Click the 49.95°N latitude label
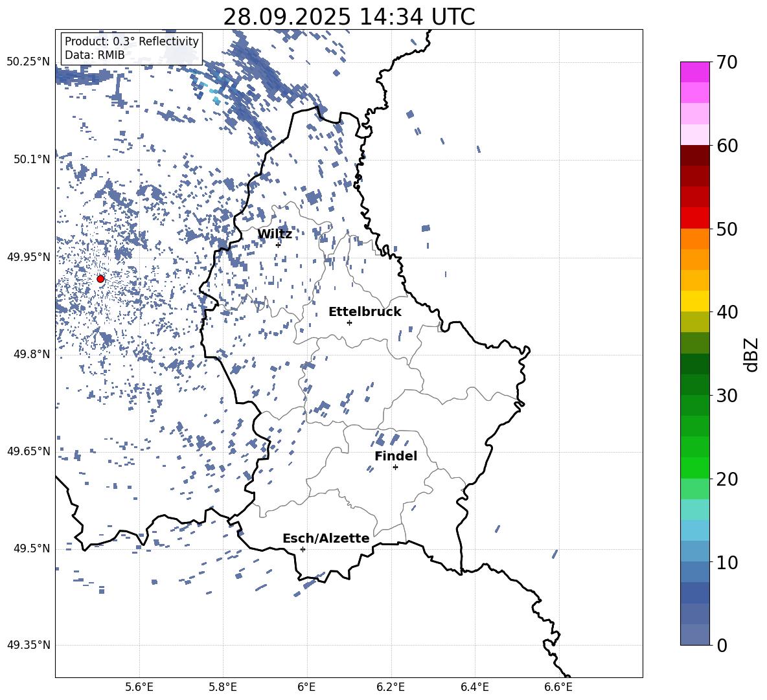Image resolution: width=767 pixels, height=700 pixels. (x=29, y=256)
